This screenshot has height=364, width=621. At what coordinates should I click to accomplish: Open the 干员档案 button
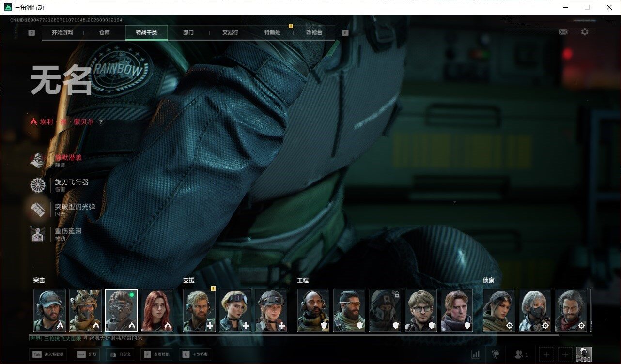(x=195, y=355)
